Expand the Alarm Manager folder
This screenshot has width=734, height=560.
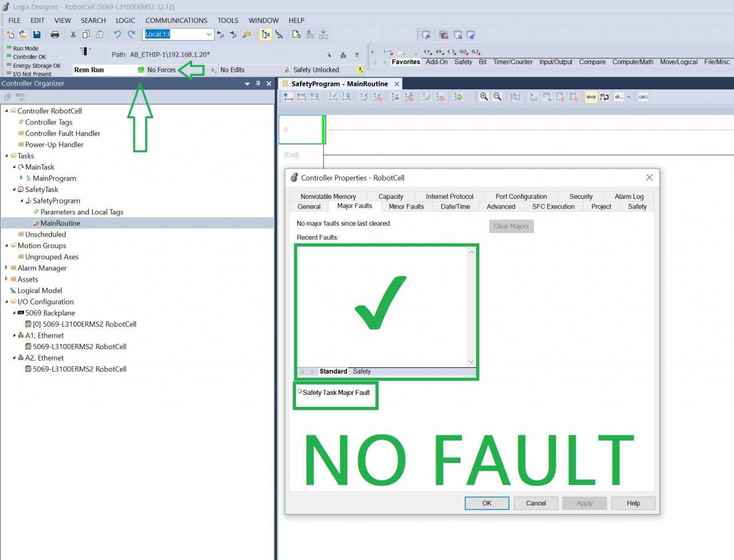pyautogui.click(x=6, y=268)
